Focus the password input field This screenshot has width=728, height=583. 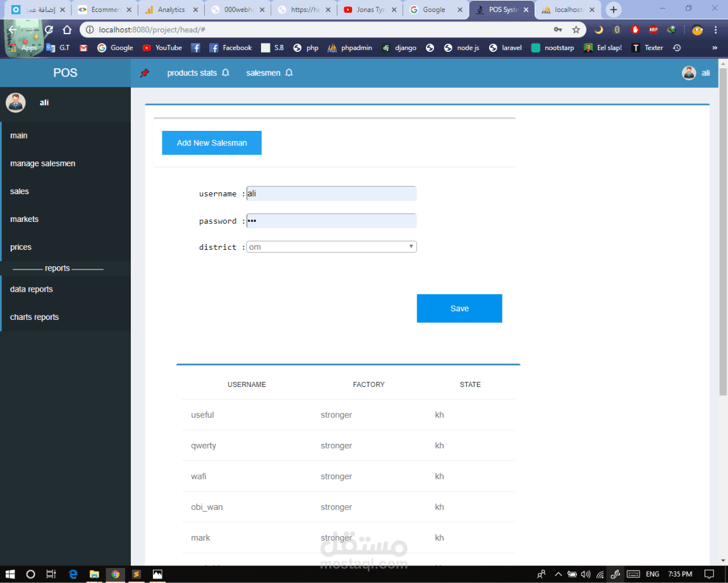332,221
